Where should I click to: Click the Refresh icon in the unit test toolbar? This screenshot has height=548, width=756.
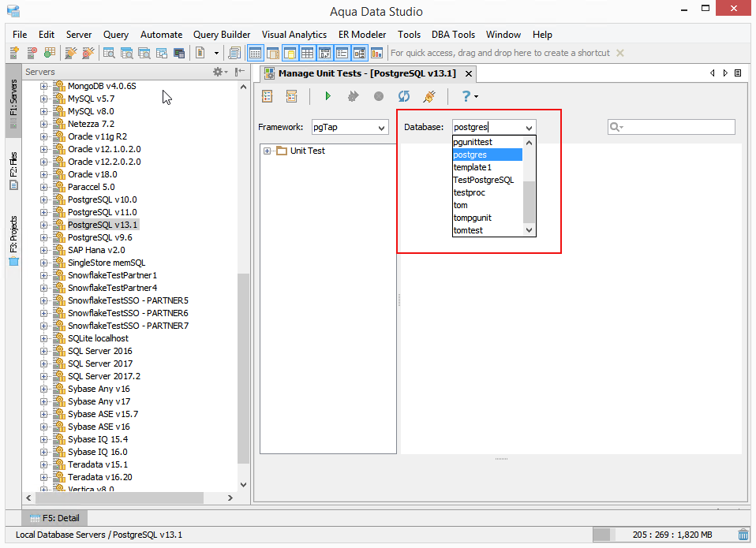click(x=404, y=96)
